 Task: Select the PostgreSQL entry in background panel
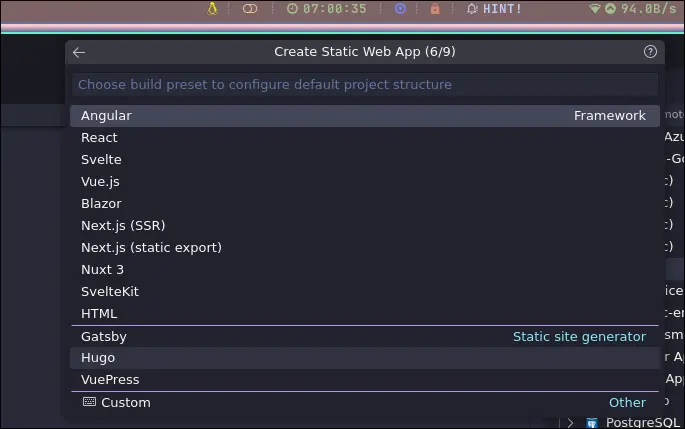coord(643,422)
